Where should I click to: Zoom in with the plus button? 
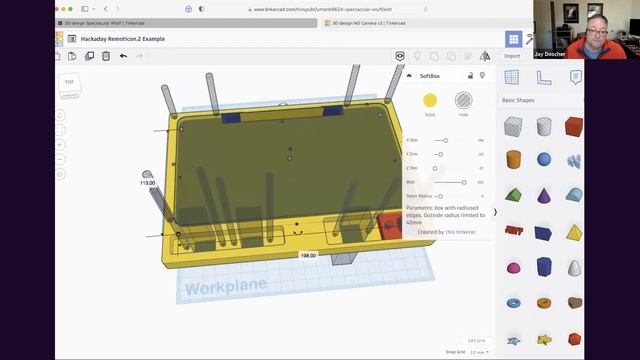pos(60,145)
